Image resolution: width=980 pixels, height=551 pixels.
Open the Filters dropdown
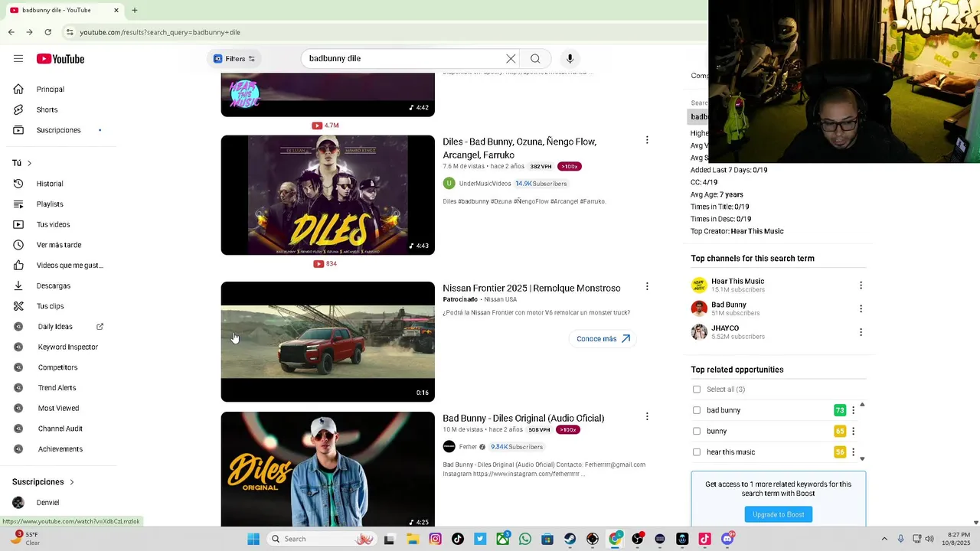[x=234, y=59]
